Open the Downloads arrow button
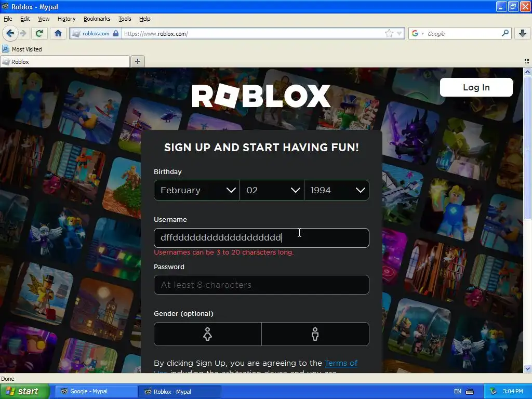The height and width of the screenshot is (399, 532). 523,33
